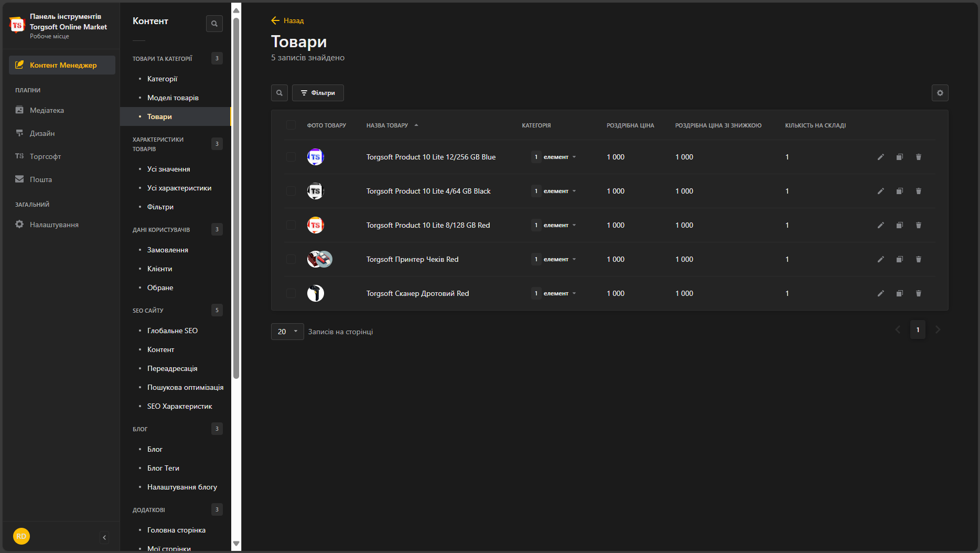Viewport: 980px width, 553px height.
Task: Open search in Контент sidebar header
Action: click(x=214, y=24)
